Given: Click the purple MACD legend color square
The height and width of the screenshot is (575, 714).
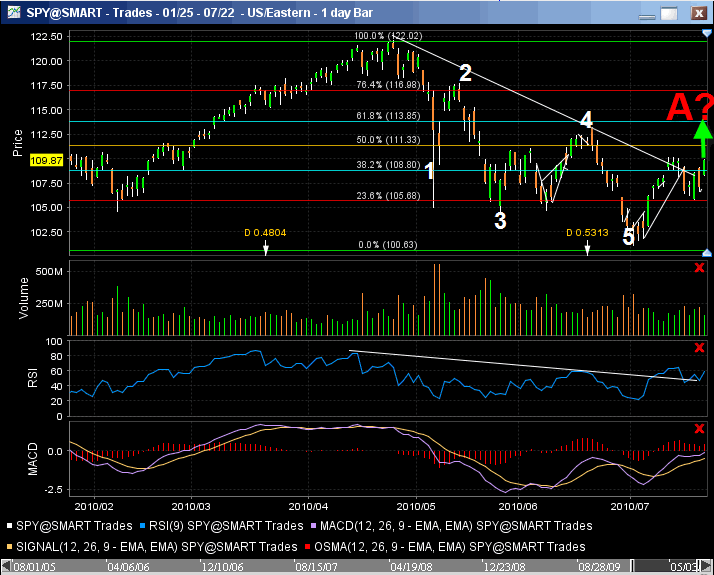Looking at the screenshot, I should pyautogui.click(x=313, y=526).
